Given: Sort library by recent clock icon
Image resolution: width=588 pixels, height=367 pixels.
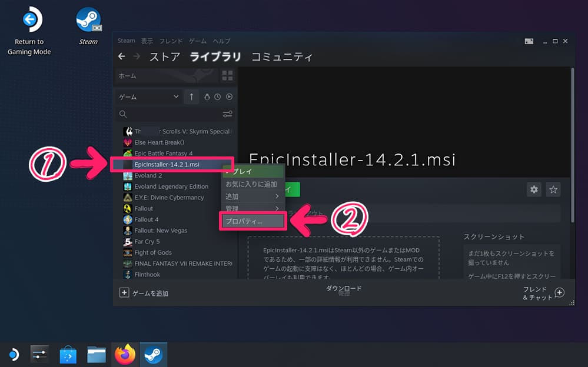Looking at the screenshot, I should [218, 97].
